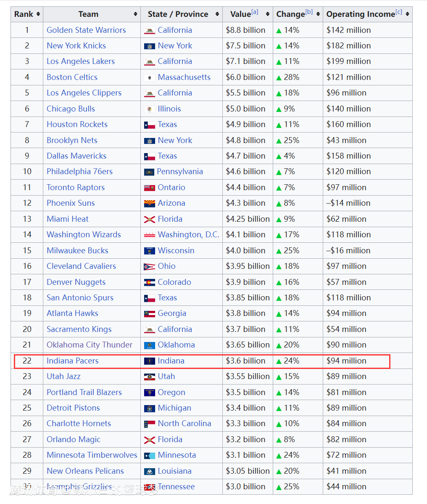427x504 pixels.
Task: Click the Massachusetts flag icon
Action: click(x=150, y=78)
